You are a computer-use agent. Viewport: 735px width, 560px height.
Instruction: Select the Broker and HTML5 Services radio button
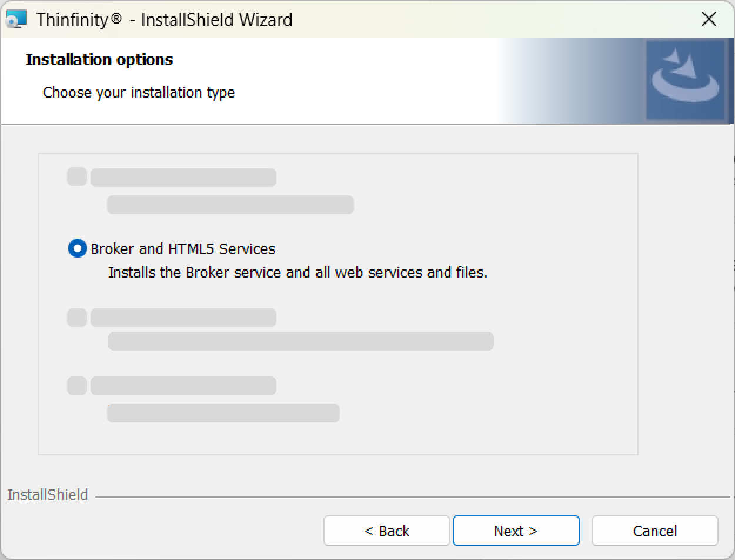coord(78,249)
